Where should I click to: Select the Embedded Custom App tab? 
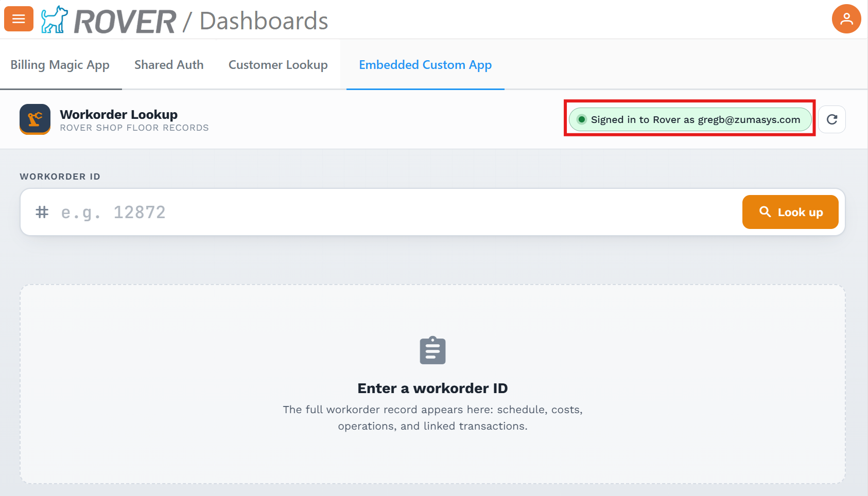tap(425, 65)
